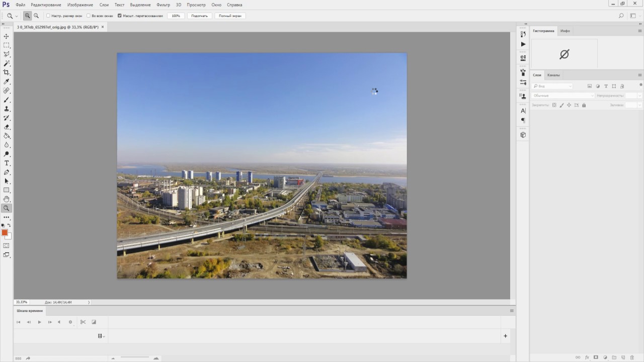
Task: Click the '100%' zoom button
Action: 176,16
